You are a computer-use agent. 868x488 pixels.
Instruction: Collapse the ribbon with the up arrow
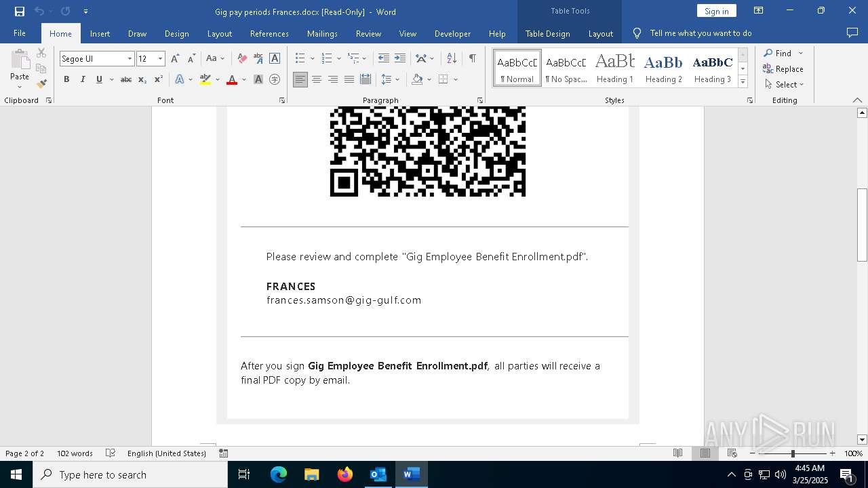pyautogui.click(x=857, y=100)
